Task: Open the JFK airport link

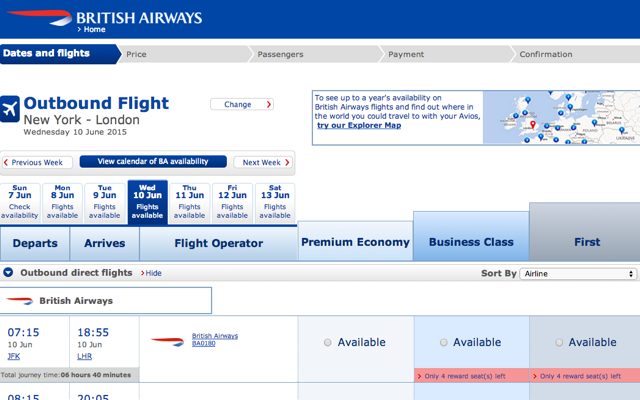Action: 13,356
